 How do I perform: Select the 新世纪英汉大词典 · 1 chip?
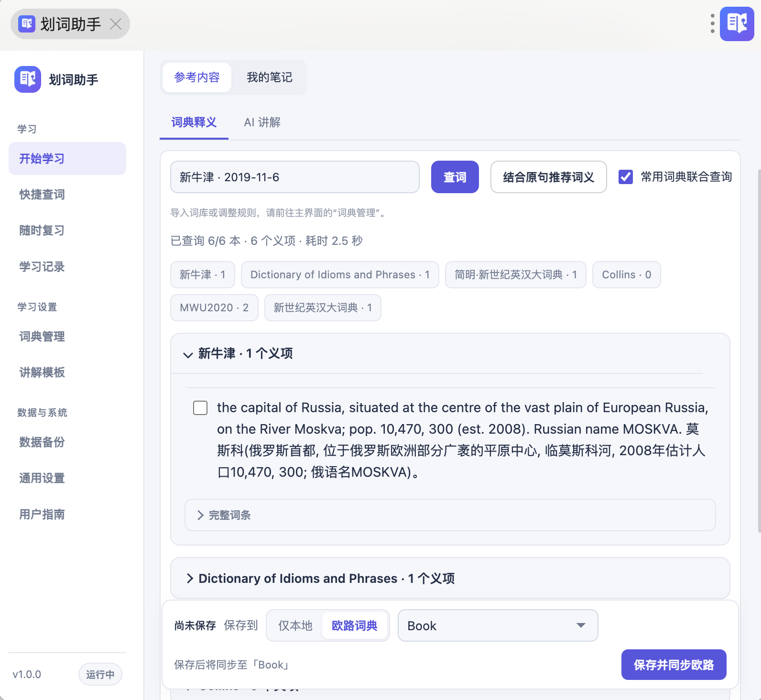pos(323,307)
